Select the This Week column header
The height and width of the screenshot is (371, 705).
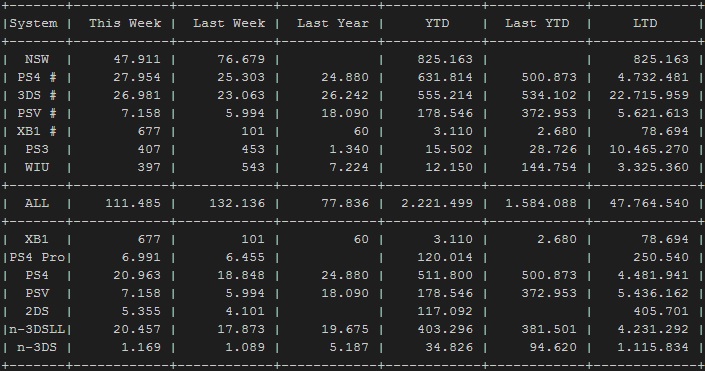click(x=125, y=23)
